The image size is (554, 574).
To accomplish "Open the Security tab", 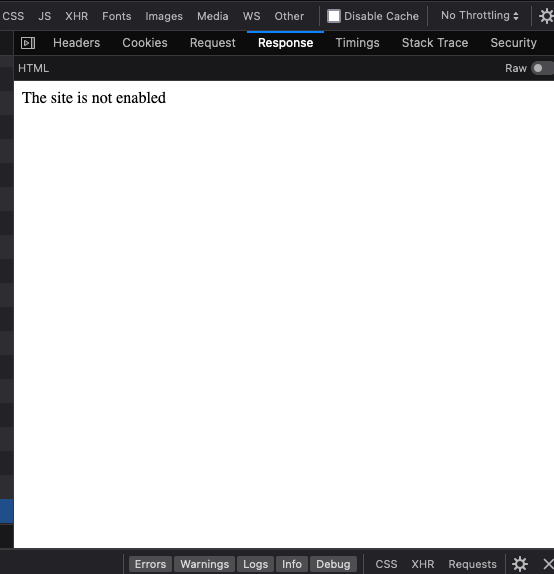I will point(513,43).
